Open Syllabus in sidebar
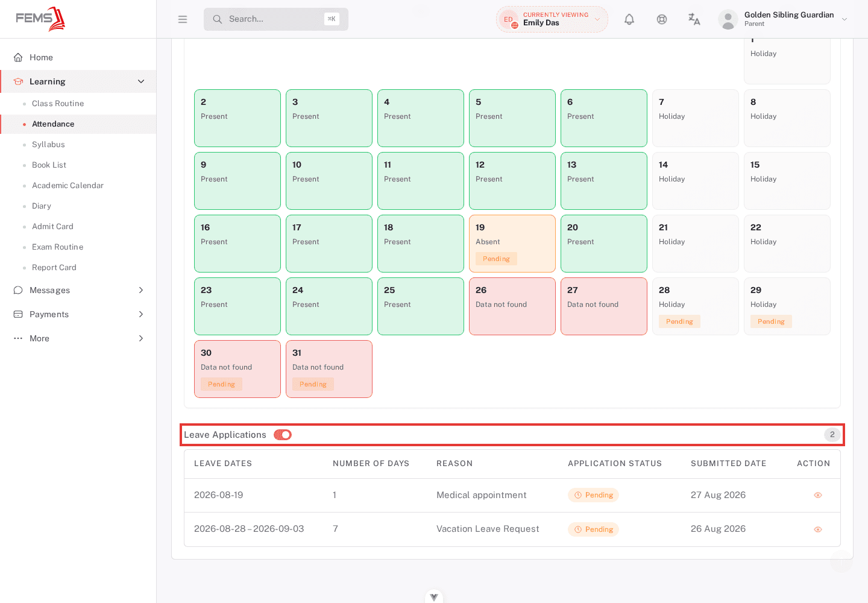Screen dimensions: 868x603 point(48,145)
